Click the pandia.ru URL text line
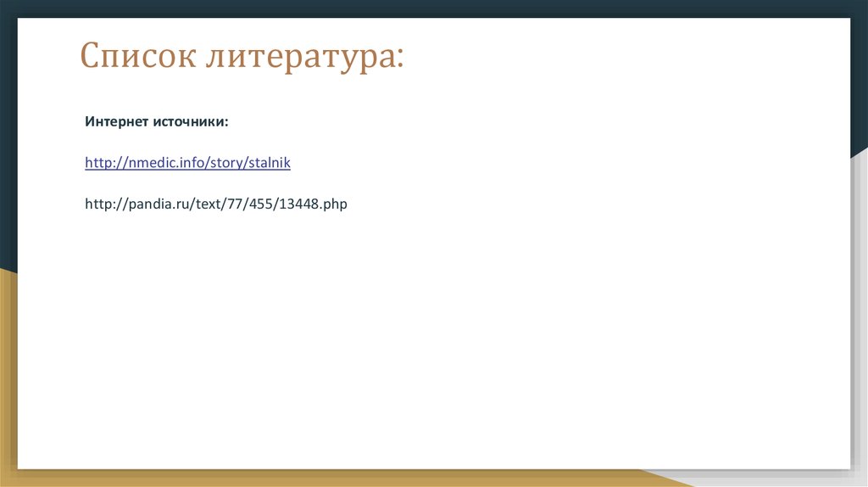868x487 pixels. (x=216, y=204)
